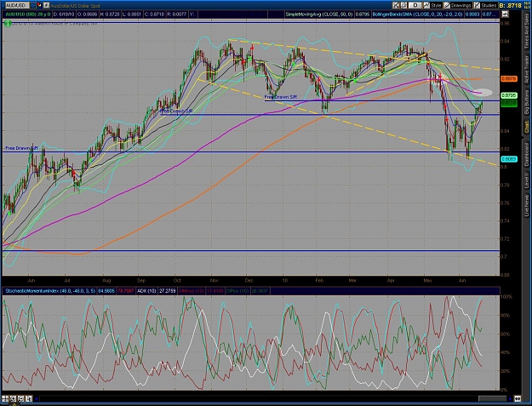
Task: Click the colored link clipboard icon
Action: [39, 5]
